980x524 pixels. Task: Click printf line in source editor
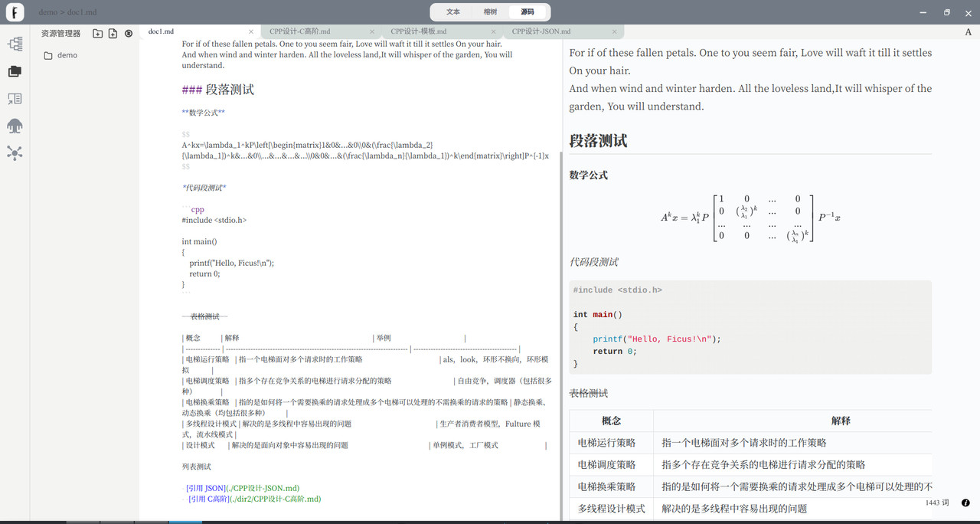tap(232, 263)
